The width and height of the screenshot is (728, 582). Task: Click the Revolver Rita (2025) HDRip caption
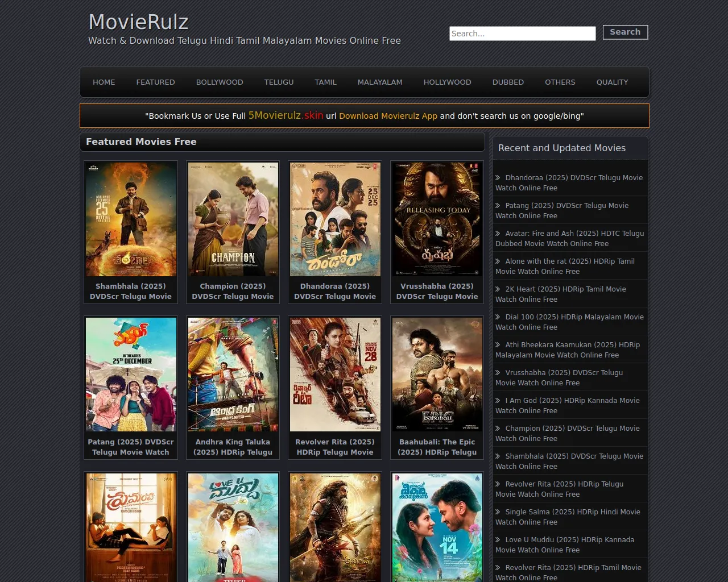point(335,447)
